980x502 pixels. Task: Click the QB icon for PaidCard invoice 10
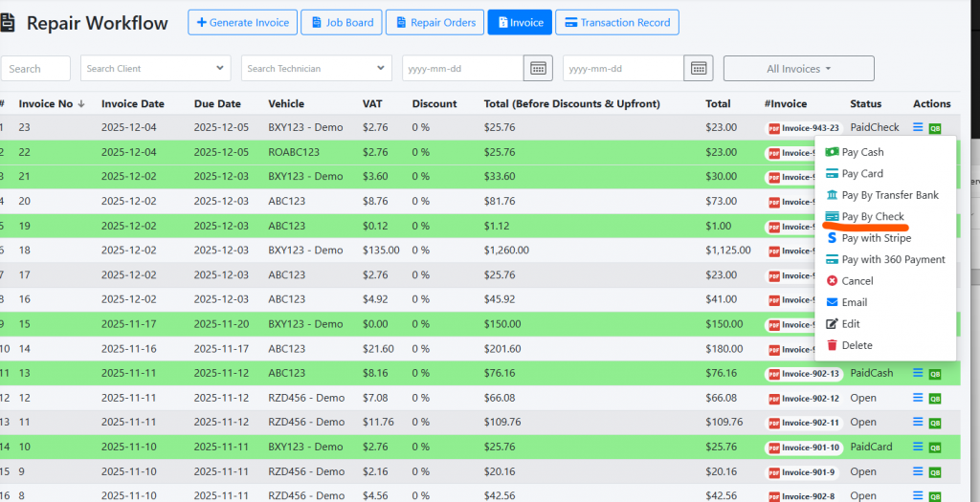click(x=935, y=447)
